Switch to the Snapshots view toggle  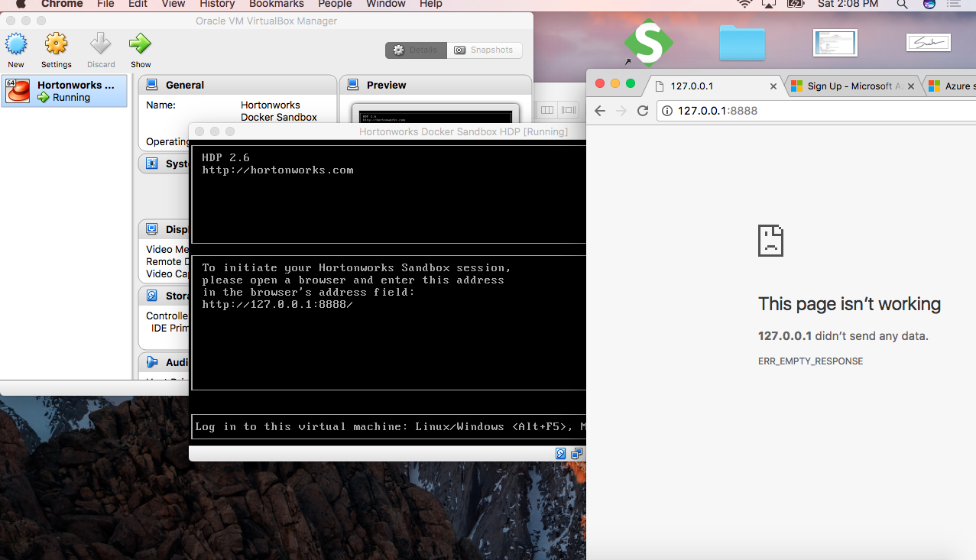pyautogui.click(x=485, y=50)
